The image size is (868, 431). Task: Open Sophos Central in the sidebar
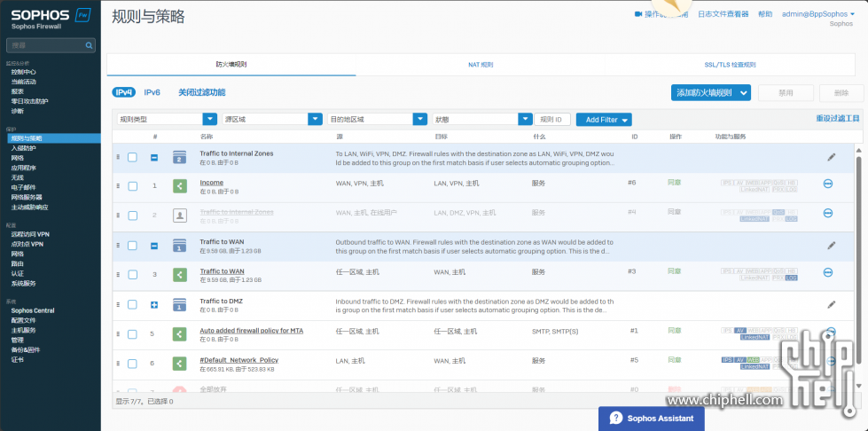point(33,310)
